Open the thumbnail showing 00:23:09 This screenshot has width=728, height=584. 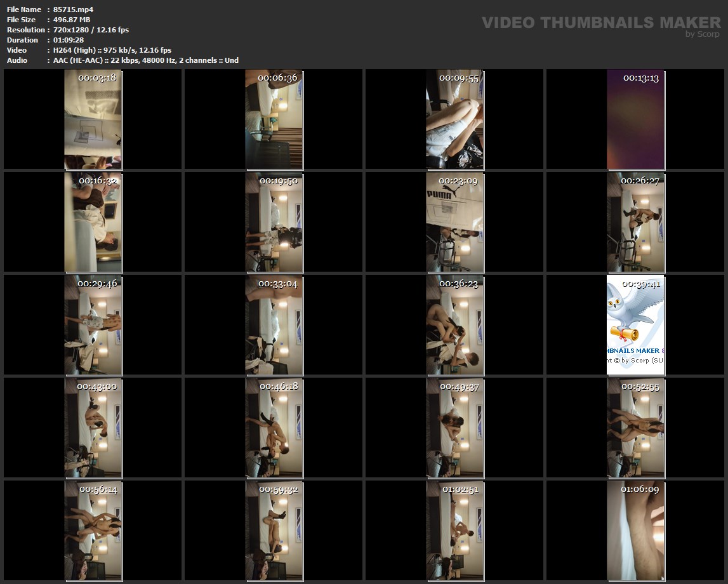pyautogui.click(x=454, y=222)
